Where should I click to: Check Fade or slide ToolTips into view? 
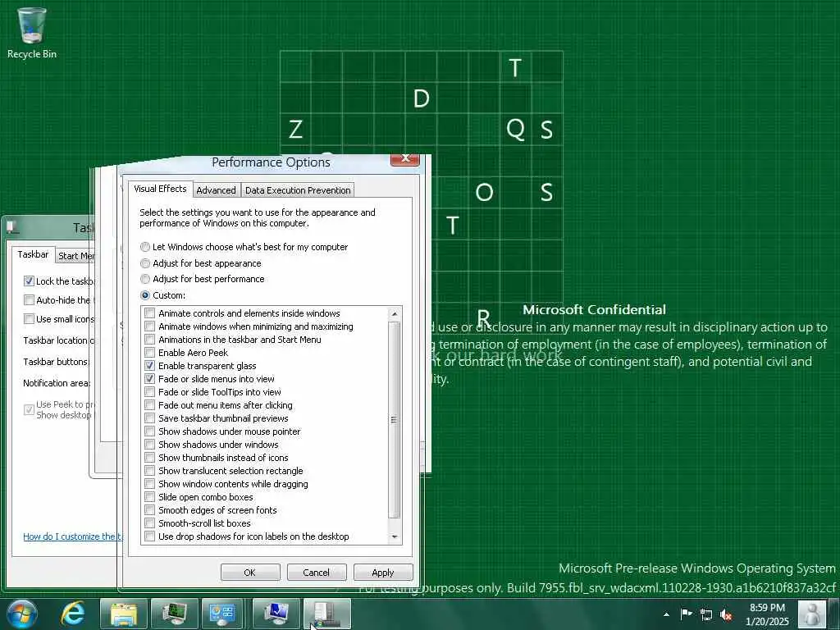(150, 392)
